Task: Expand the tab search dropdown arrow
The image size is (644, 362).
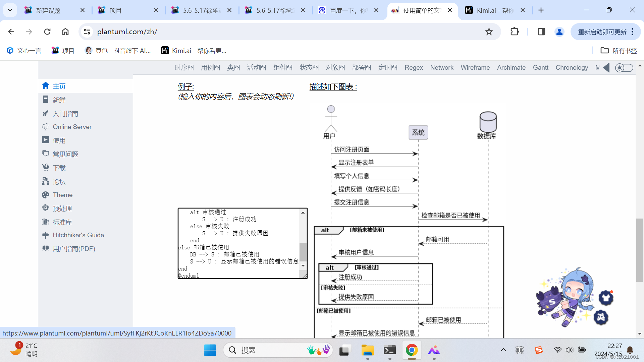Action: tap(10, 10)
